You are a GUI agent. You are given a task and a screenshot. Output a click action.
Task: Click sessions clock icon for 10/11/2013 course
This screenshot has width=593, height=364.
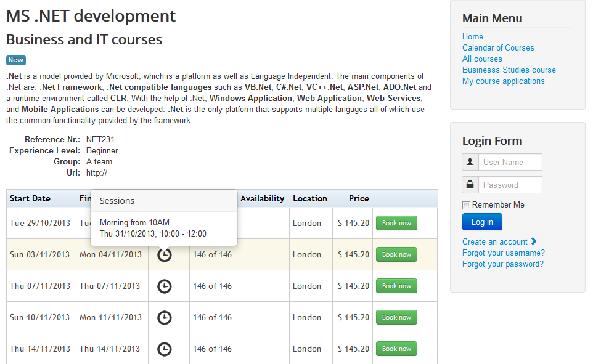pyautogui.click(x=164, y=317)
